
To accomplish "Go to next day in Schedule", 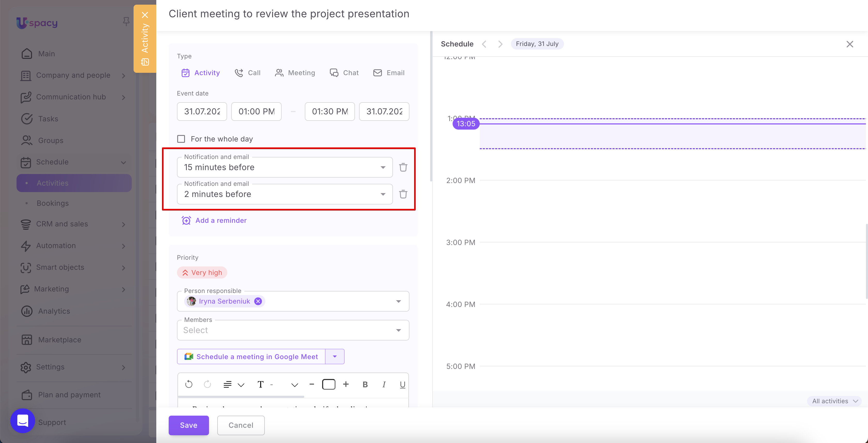I will 500,44.
